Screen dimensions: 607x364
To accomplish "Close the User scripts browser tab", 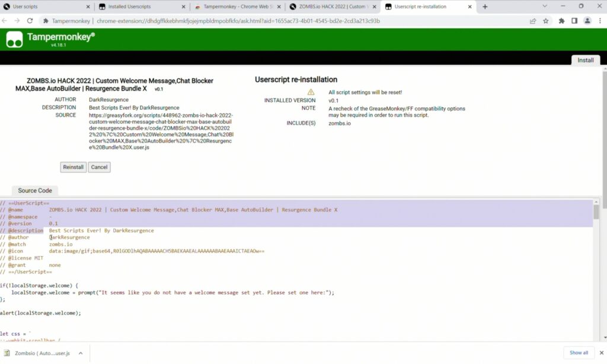I will pyautogui.click(x=88, y=7).
